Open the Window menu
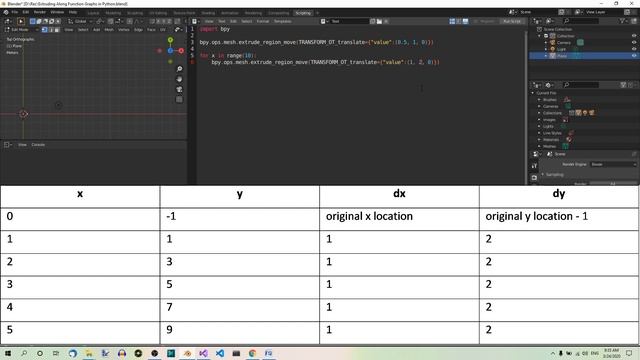Screen dimensions: 640x360 pos(57,12)
